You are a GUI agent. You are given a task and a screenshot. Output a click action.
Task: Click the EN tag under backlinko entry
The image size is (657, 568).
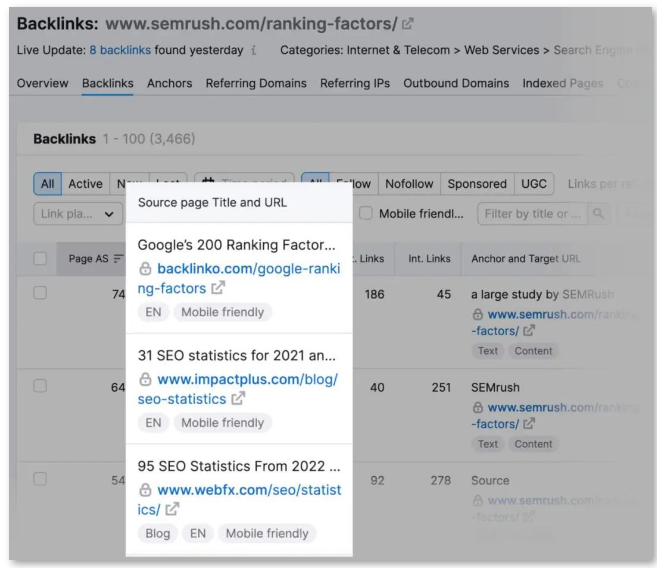point(153,312)
